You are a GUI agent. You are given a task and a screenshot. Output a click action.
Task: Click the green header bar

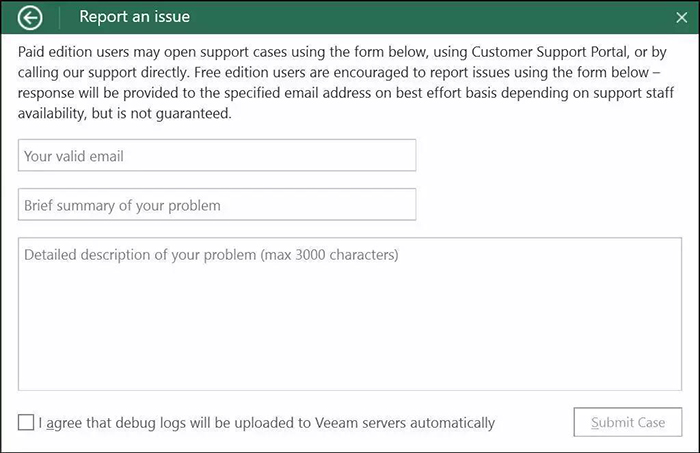[x=350, y=17]
